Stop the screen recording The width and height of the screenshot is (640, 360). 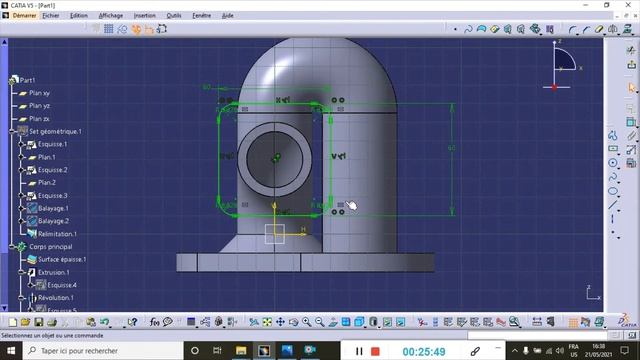tap(375, 351)
